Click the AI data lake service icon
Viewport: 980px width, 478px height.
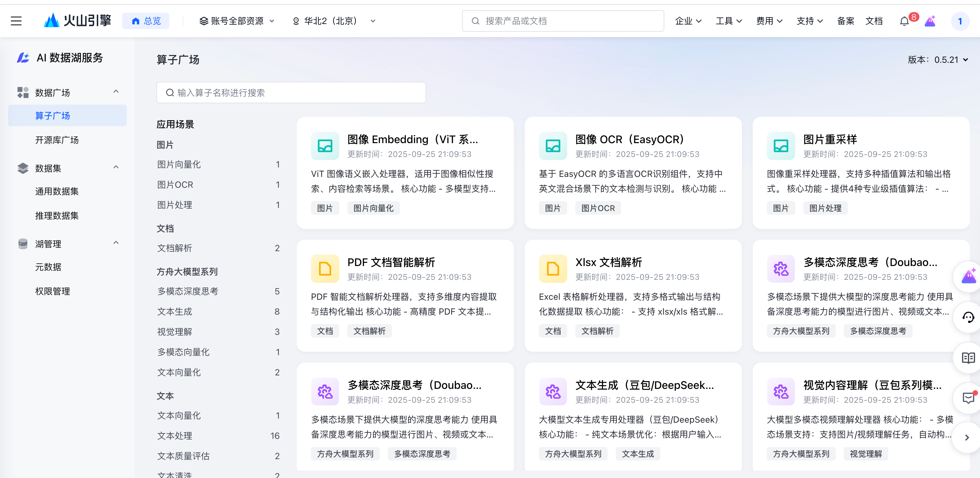[x=23, y=57]
